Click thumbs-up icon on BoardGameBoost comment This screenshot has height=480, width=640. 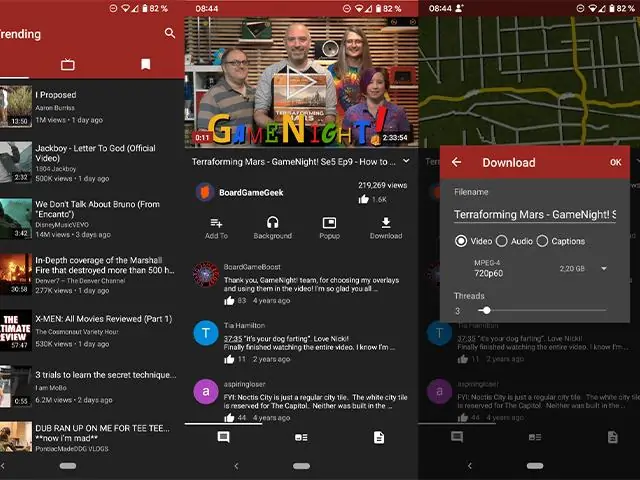[x=228, y=300]
